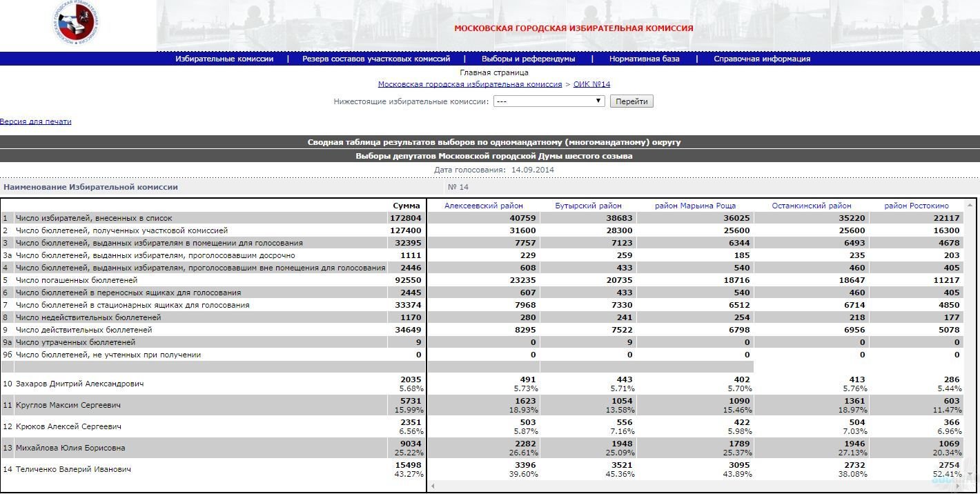Open Резерв составов участковых комиссий menu
Viewport: 980px width, 494px height.
[376, 59]
